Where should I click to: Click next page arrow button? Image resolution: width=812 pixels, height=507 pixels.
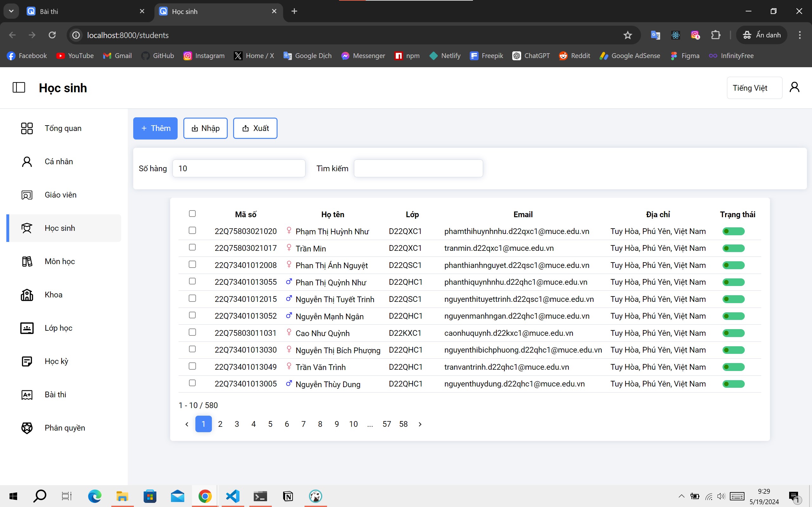pyautogui.click(x=420, y=424)
